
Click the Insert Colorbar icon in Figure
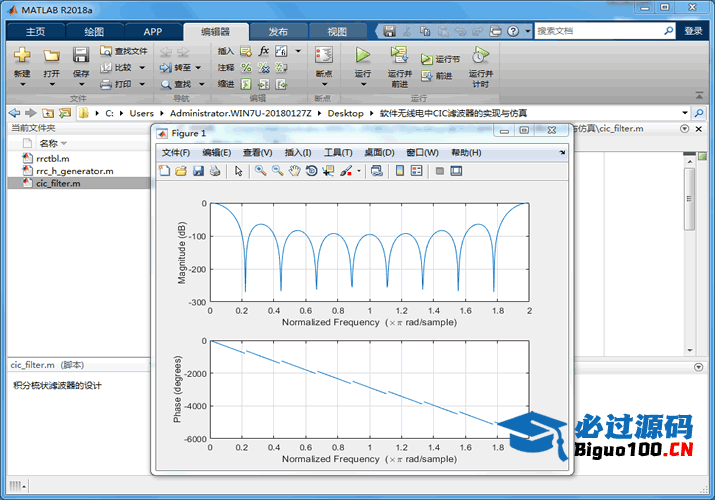click(x=400, y=171)
